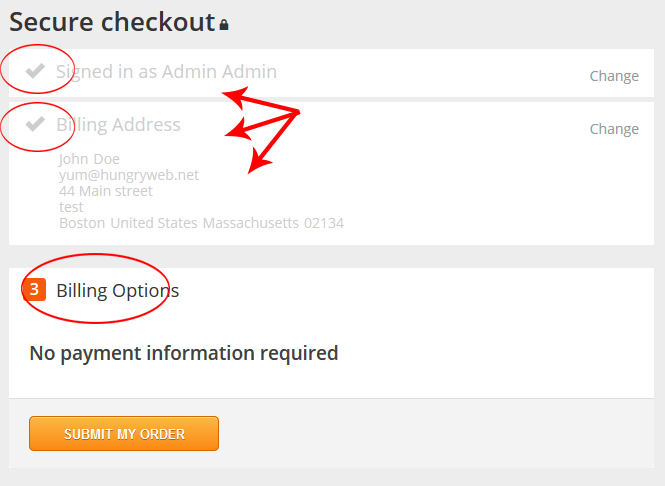Expand the Billing Address section heading

tap(118, 125)
